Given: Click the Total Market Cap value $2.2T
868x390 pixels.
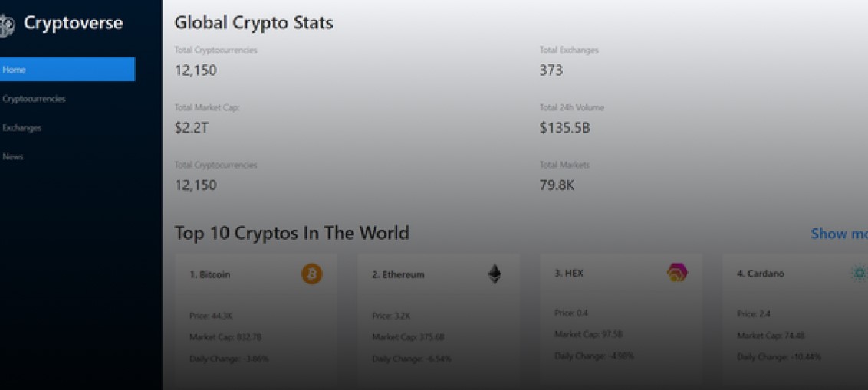Looking at the screenshot, I should click(191, 128).
